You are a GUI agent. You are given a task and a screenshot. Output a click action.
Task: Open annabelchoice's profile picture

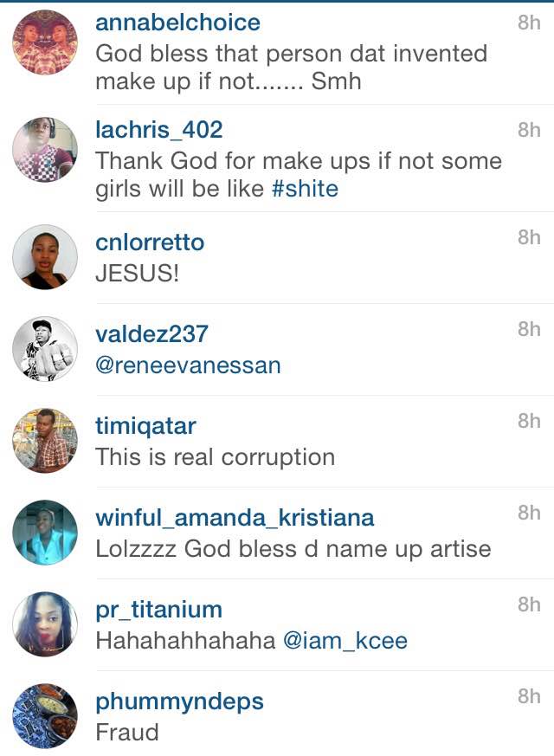[45, 42]
